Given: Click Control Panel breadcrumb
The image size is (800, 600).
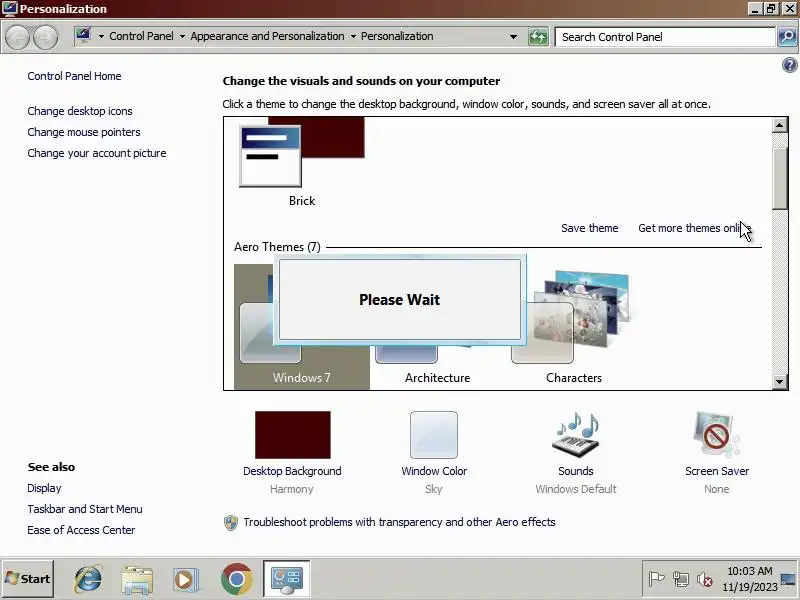Looking at the screenshot, I should [141, 36].
